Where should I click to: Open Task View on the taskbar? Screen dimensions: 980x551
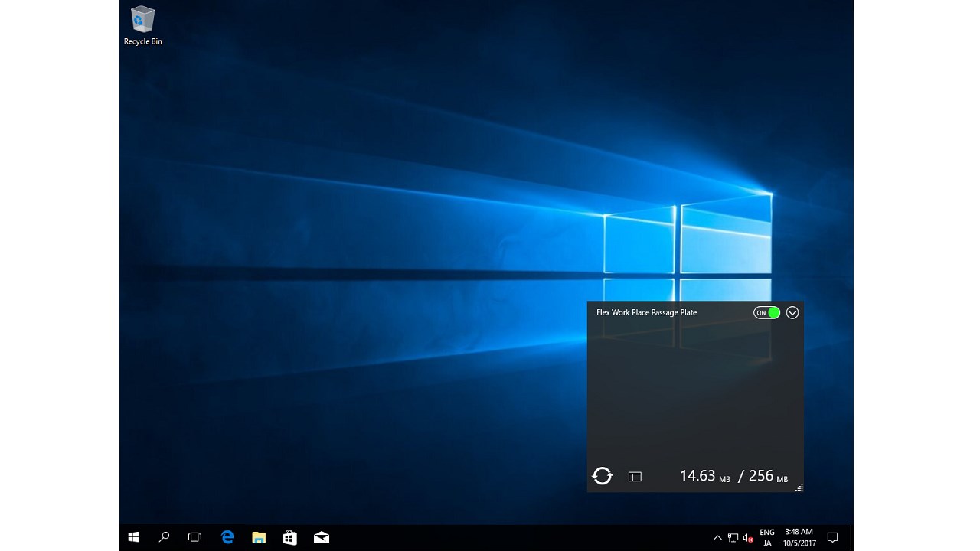[194, 537]
